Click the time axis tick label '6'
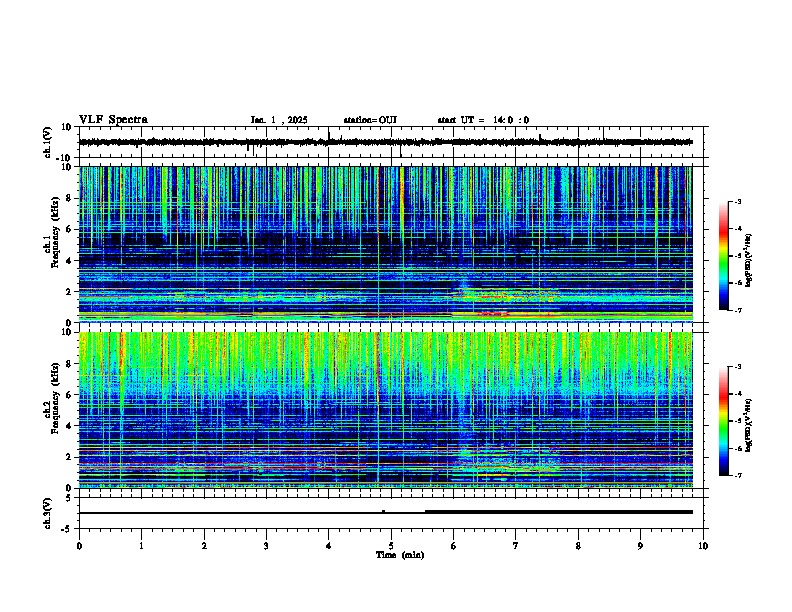792x612 pixels. coord(453,546)
